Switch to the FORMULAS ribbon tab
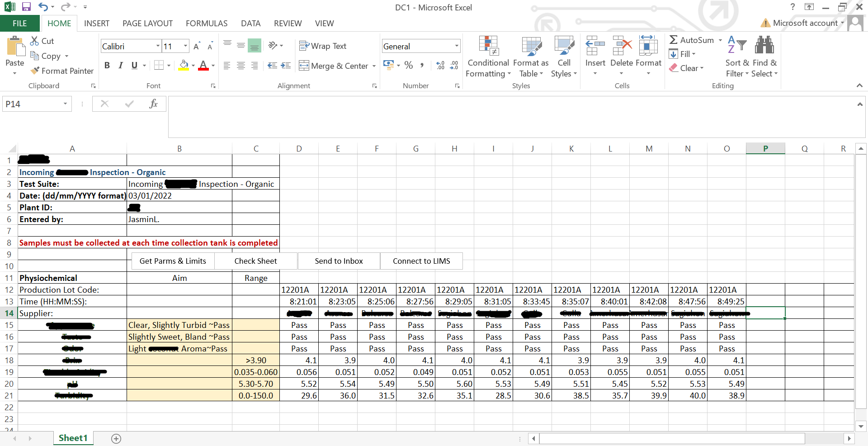The height and width of the screenshot is (446, 868). coord(207,24)
